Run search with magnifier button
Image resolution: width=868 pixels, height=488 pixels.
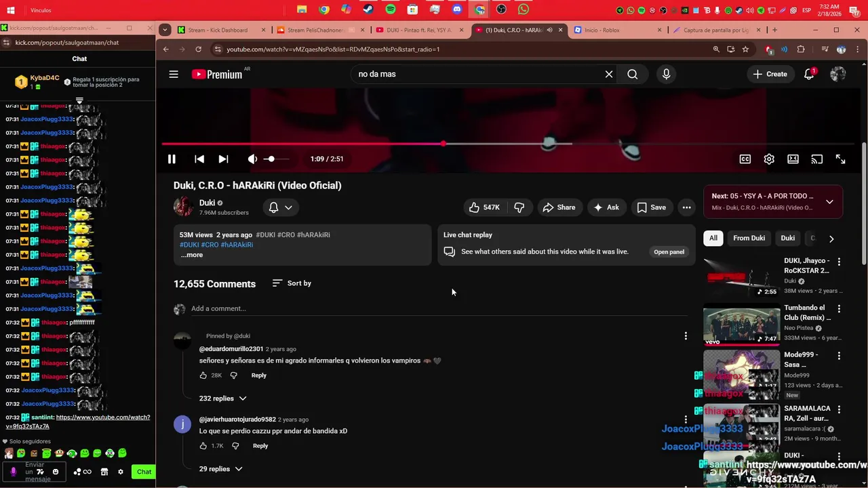pos(632,75)
